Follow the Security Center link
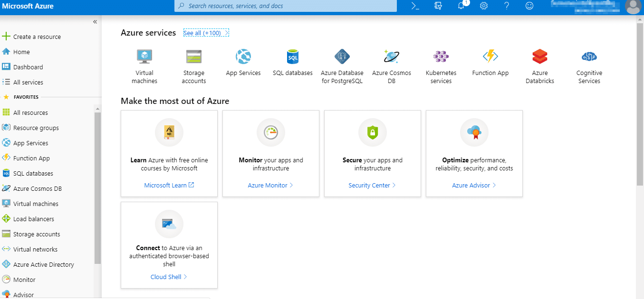The image size is (644, 299). tap(372, 185)
